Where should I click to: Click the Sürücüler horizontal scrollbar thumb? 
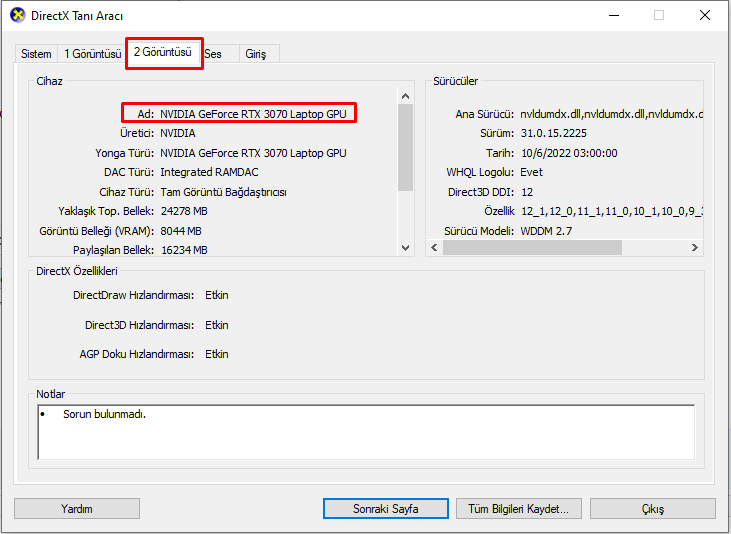point(532,247)
